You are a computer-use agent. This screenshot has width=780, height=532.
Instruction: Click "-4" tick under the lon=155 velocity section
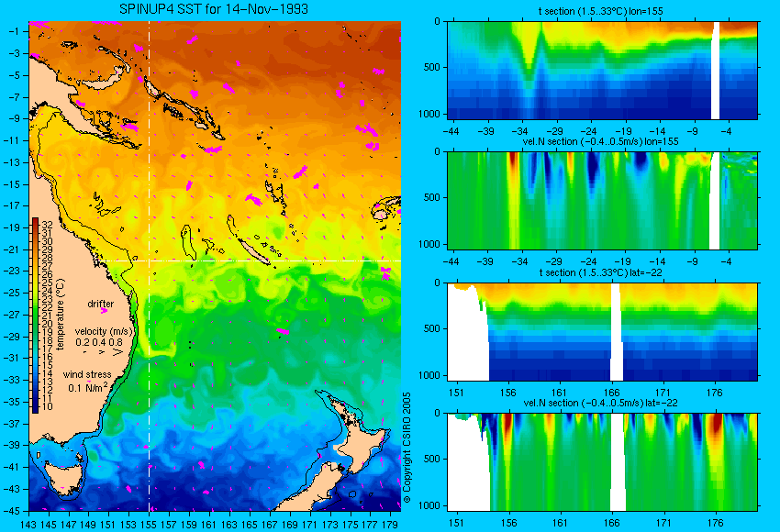tap(726, 261)
